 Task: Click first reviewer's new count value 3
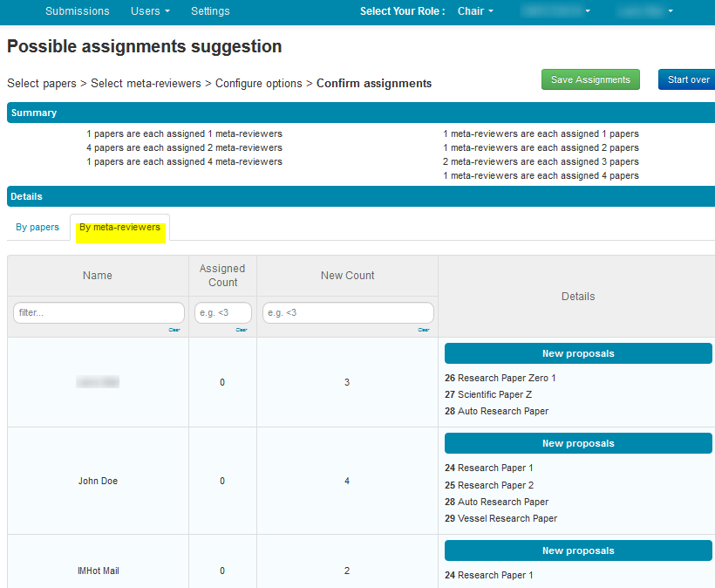point(347,382)
